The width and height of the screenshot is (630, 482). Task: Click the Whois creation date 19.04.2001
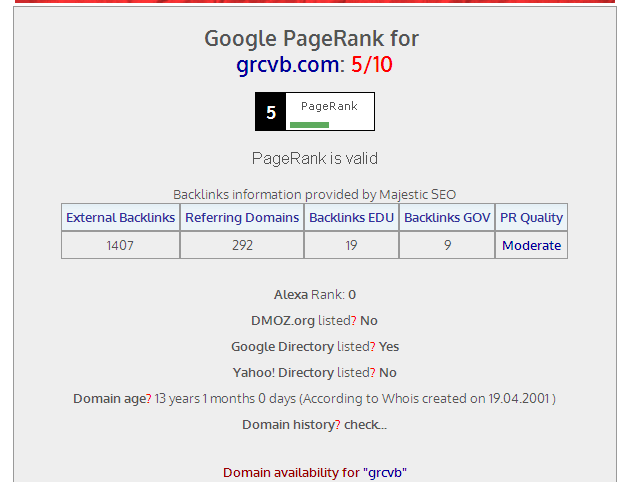519,398
